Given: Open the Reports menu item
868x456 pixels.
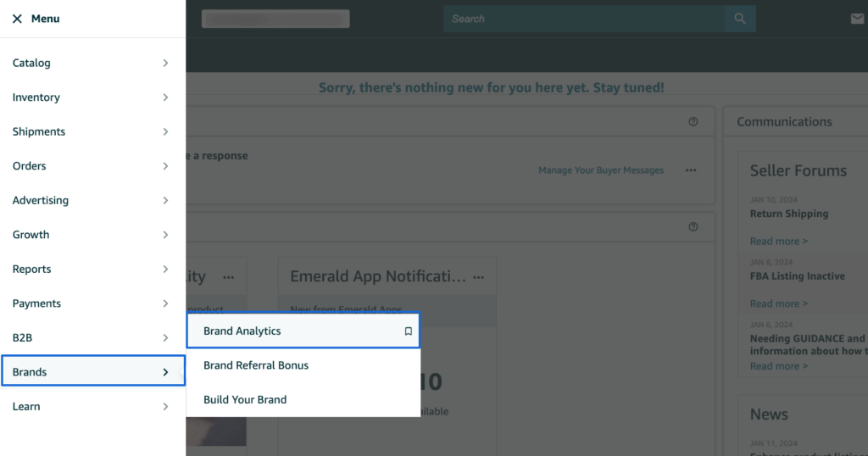Looking at the screenshot, I should point(92,269).
